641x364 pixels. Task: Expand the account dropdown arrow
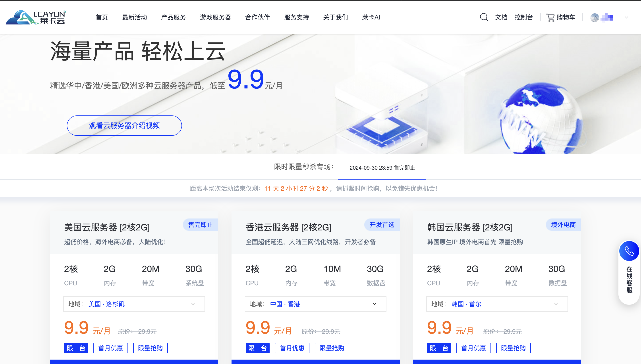pos(626,17)
